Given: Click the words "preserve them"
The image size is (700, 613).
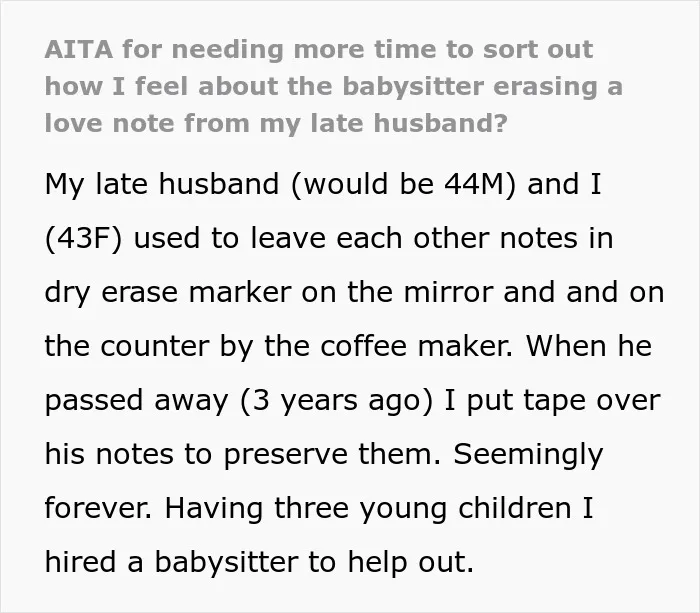Looking at the screenshot, I should 332,454.
